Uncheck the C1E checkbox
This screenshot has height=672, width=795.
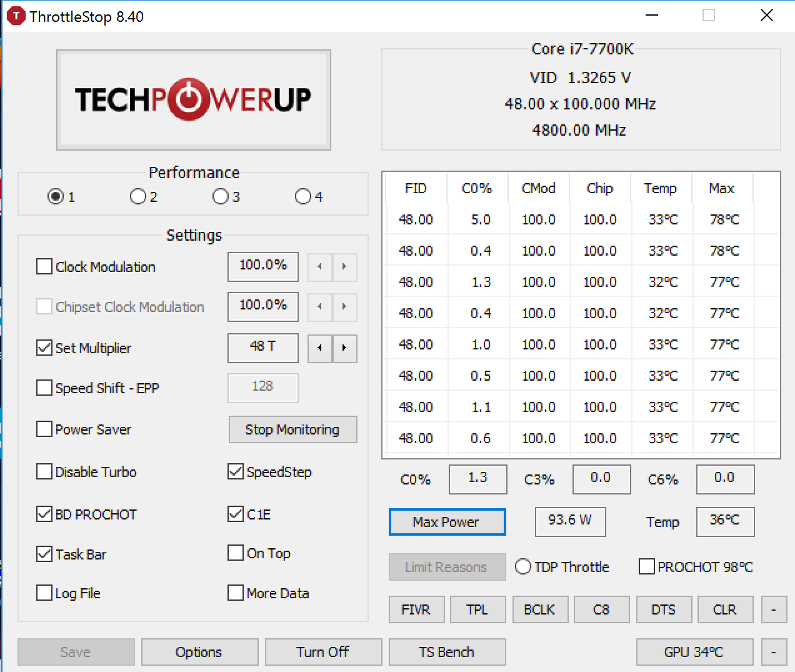click(236, 514)
